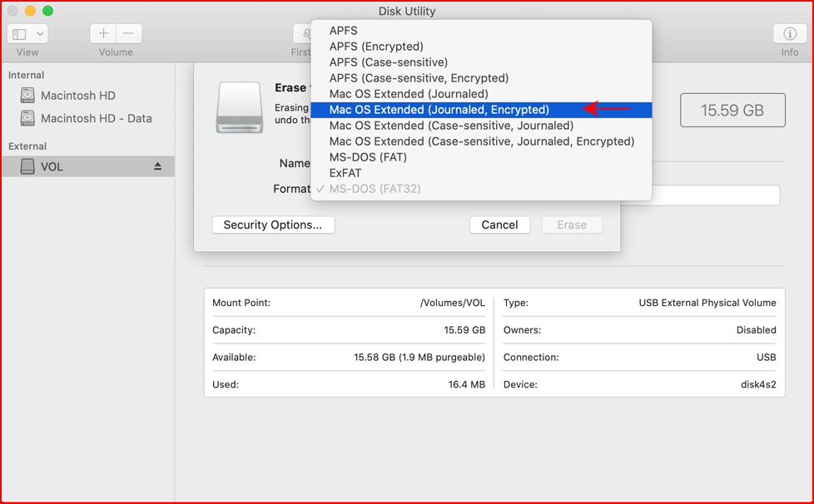Choose APFS (Encrypted) format

point(481,47)
